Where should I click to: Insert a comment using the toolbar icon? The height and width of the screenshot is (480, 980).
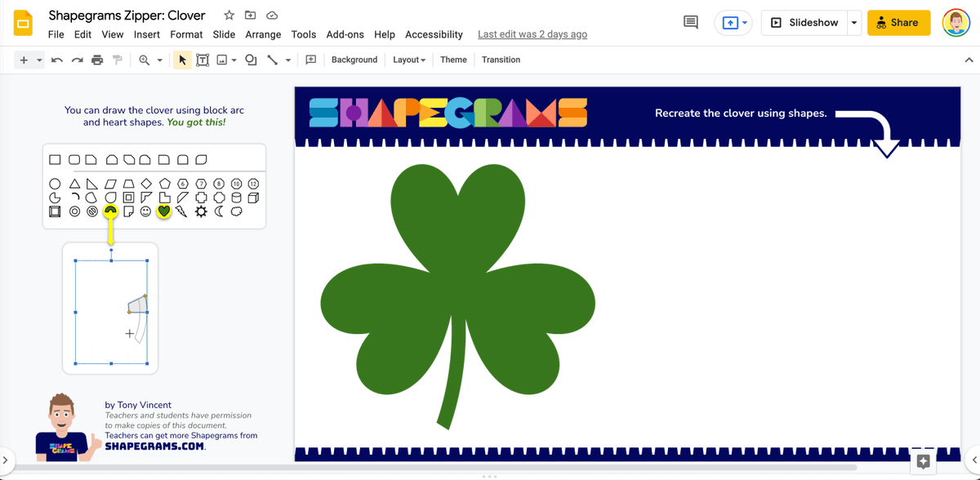coord(311,59)
